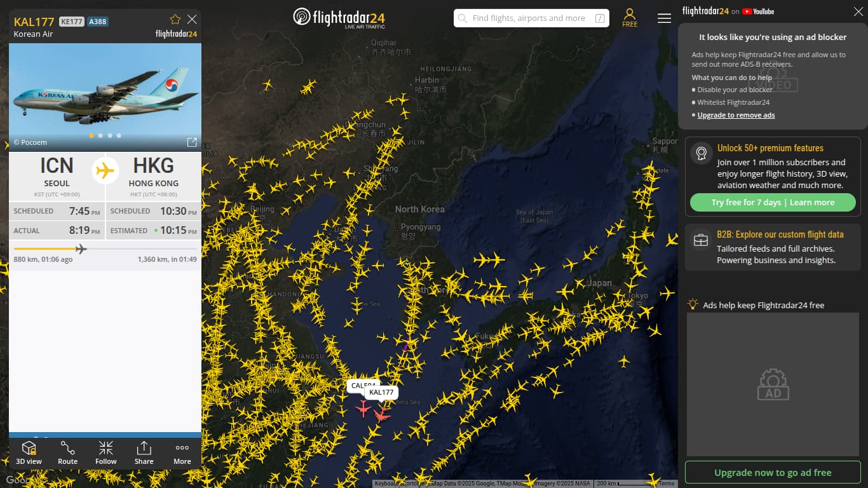Click the Terms link on the map
The image size is (868, 488).
coord(667,484)
